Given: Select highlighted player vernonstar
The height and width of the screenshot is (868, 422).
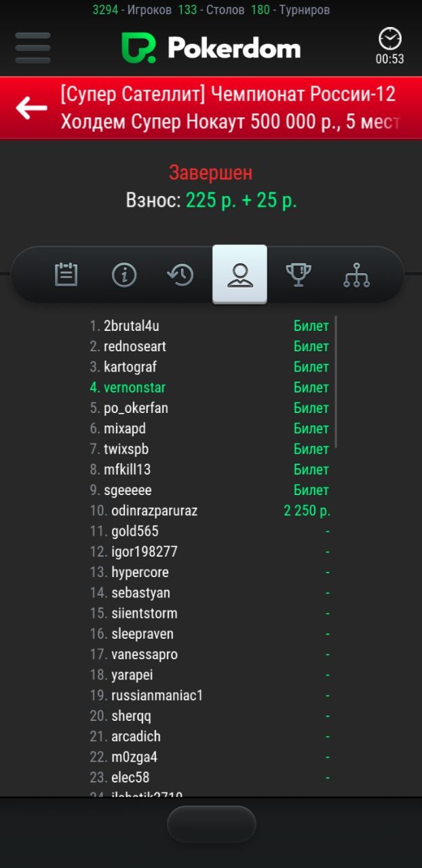Looking at the screenshot, I should coord(134,388).
